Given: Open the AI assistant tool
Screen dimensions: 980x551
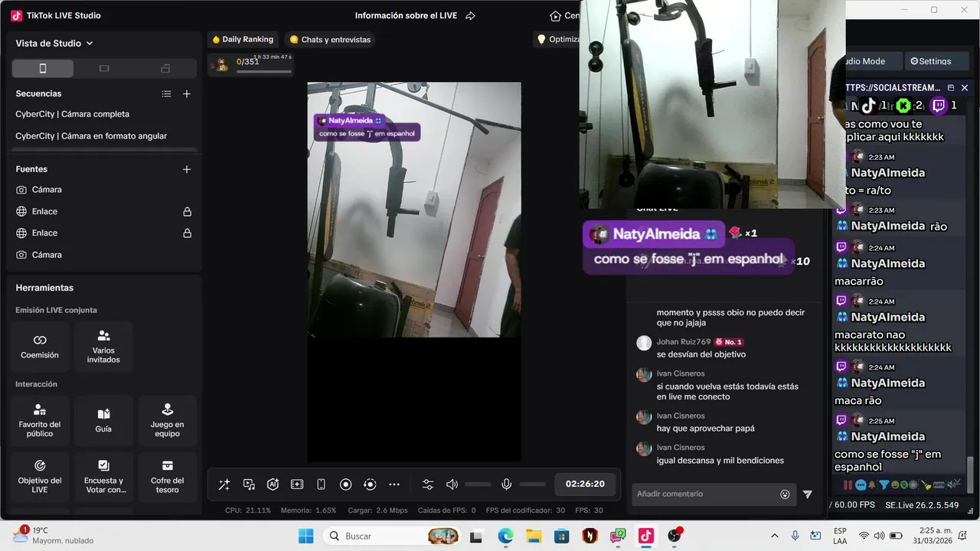Looking at the screenshot, I should [273, 484].
